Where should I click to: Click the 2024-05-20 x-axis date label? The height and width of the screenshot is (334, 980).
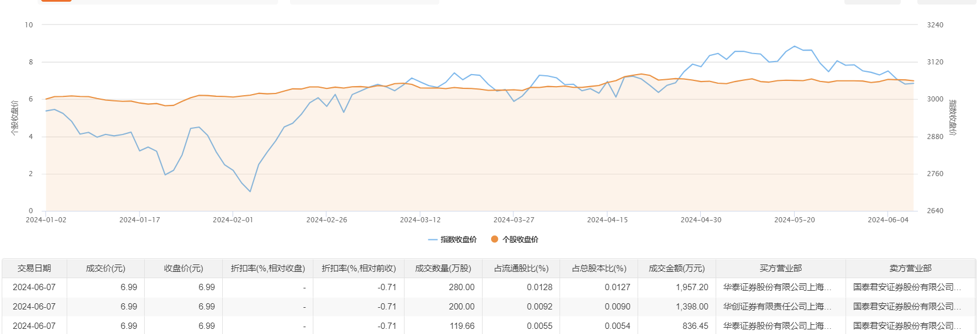(x=794, y=220)
